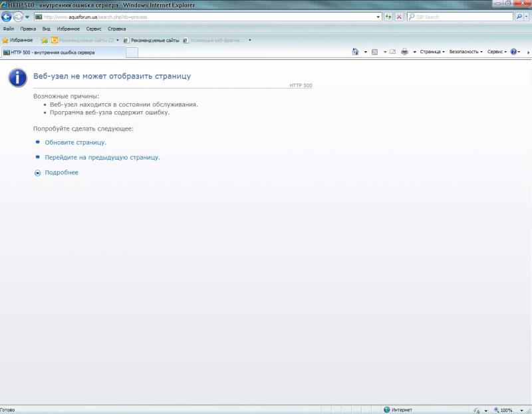Viewport: 532px width, 414px height.
Task: Click the Обновите страницу link
Action: coord(75,142)
